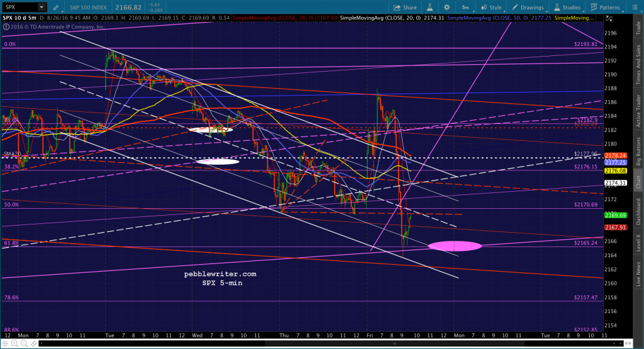This screenshot has width=644, height=349.
Task: Click the yellow truncated SimpleMoving... label
Action: click(x=574, y=18)
